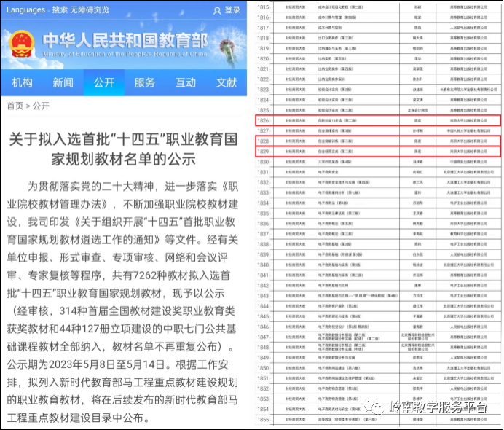Go to the 服务 tab
This screenshot has height=430, width=504.
tap(144, 82)
